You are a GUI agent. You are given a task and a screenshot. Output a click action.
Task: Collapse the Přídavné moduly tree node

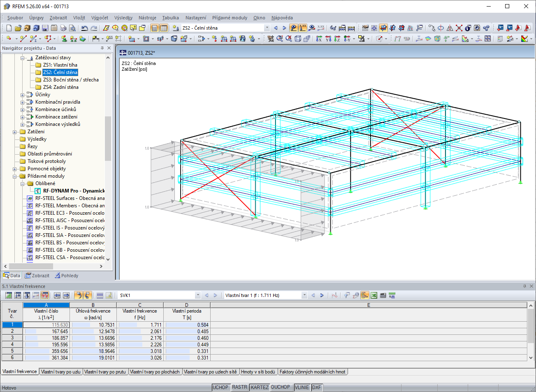click(15, 176)
